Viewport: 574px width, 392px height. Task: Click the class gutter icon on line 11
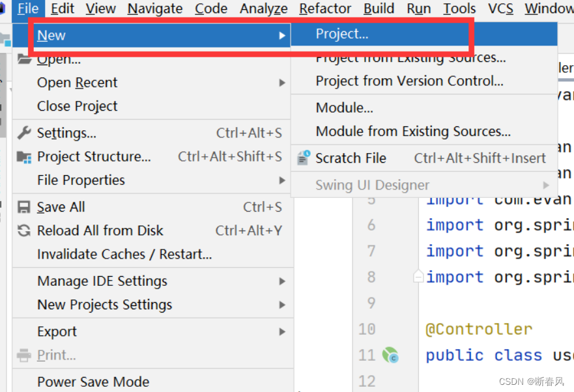[x=390, y=356]
